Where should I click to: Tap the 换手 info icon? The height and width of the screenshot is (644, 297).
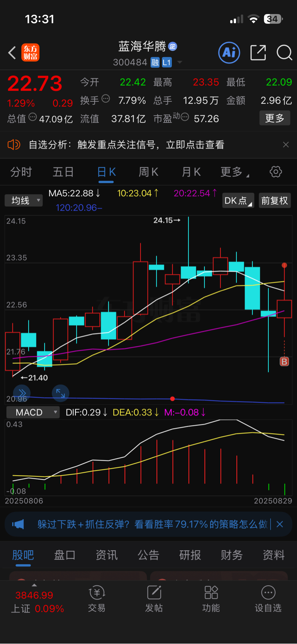tap(106, 99)
